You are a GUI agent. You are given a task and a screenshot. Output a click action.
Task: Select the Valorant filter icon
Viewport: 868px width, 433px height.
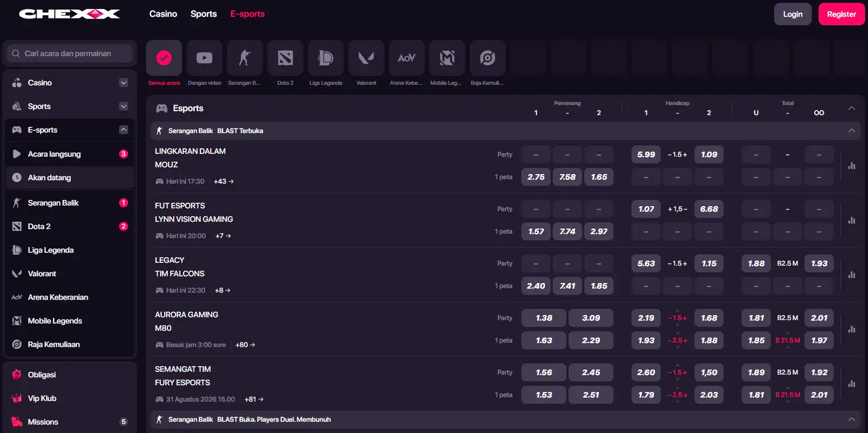coord(366,58)
